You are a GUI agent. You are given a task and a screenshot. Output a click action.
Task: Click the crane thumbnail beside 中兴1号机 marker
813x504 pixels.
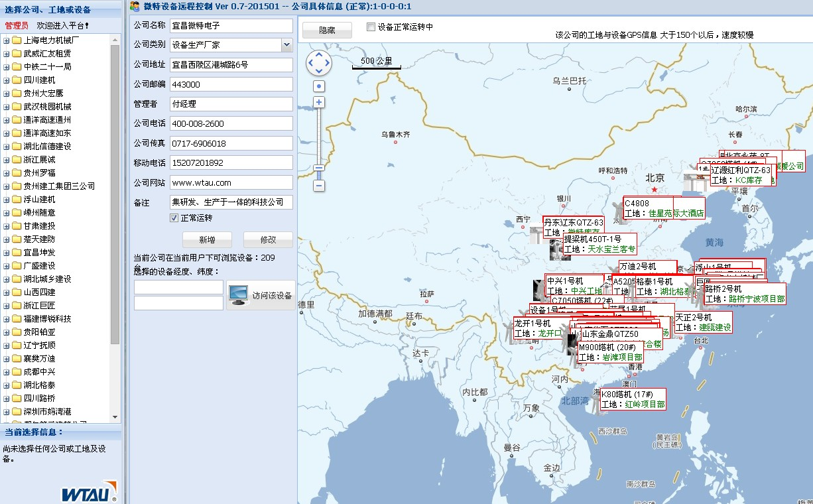click(x=539, y=289)
